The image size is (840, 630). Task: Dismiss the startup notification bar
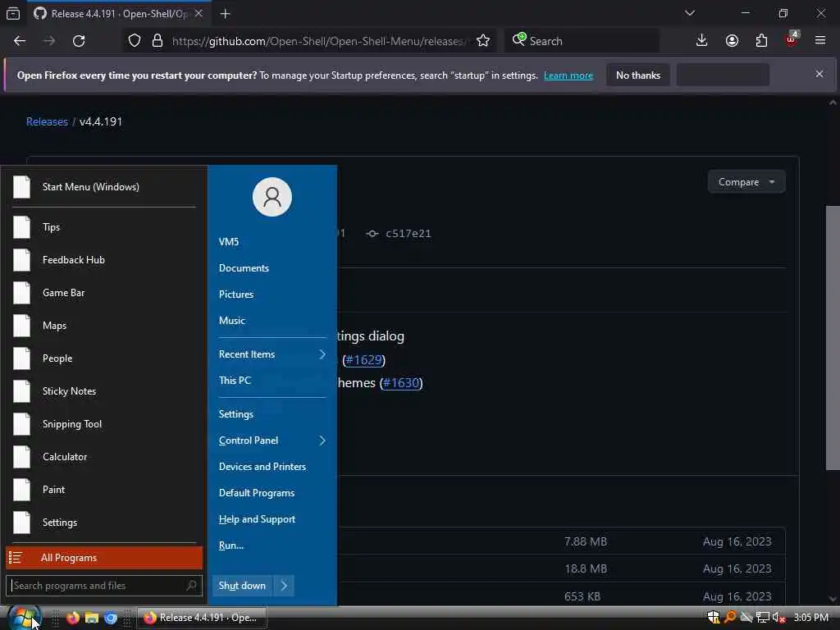point(819,74)
